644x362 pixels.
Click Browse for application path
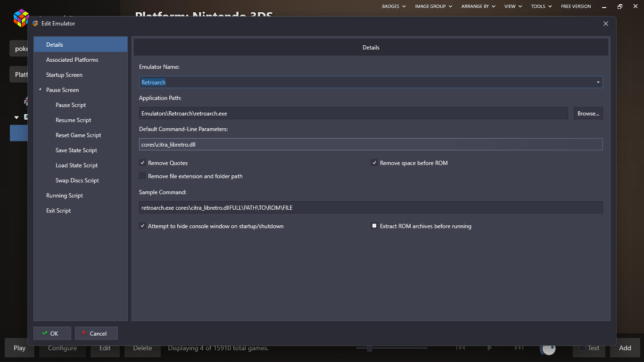[588, 113]
